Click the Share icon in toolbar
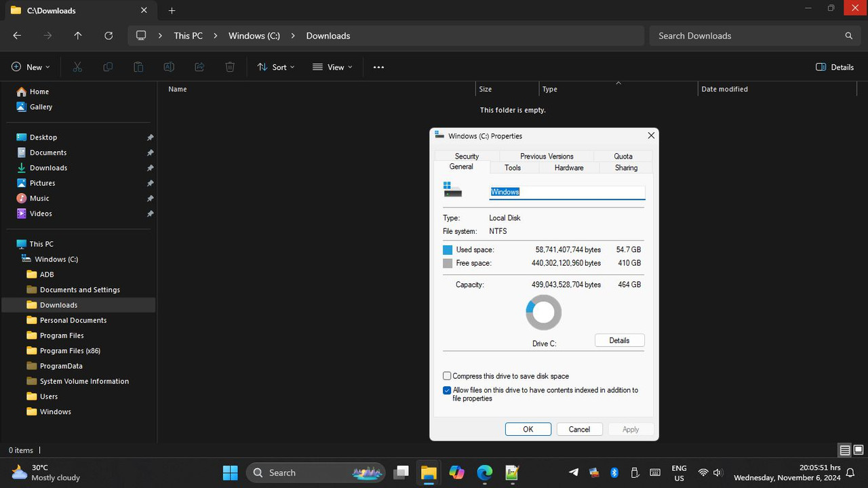The image size is (868, 488). pyautogui.click(x=199, y=67)
